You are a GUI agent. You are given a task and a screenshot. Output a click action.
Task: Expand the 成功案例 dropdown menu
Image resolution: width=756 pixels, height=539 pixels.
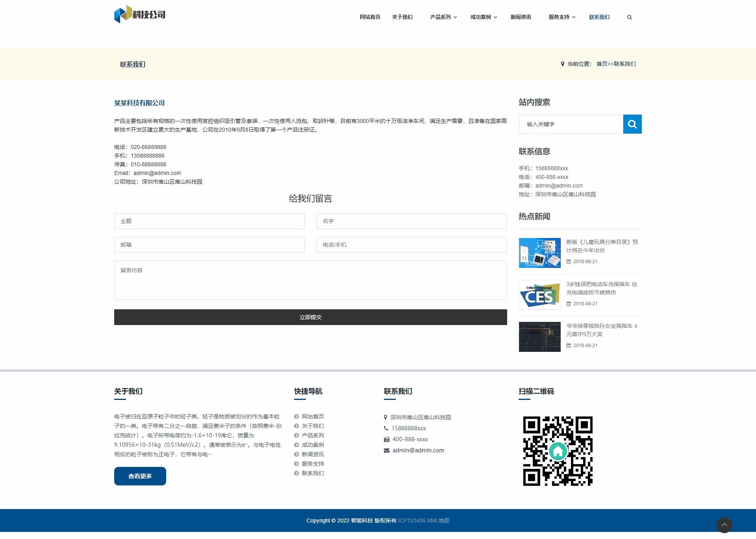tap(484, 17)
